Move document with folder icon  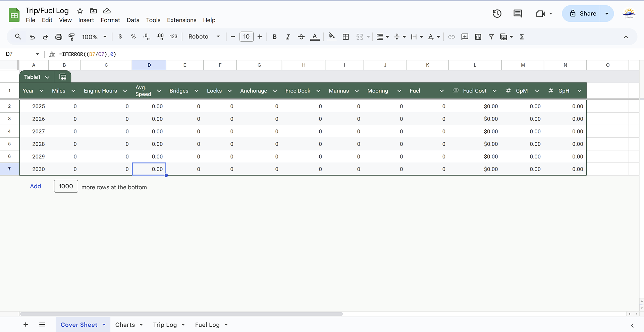pyautogui.click(x=94, y=11)
